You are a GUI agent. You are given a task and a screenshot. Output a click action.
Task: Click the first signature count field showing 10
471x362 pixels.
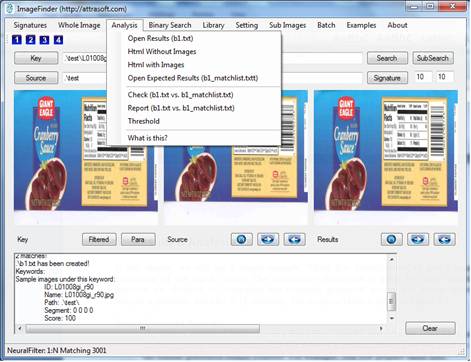(x=422, y=77)
